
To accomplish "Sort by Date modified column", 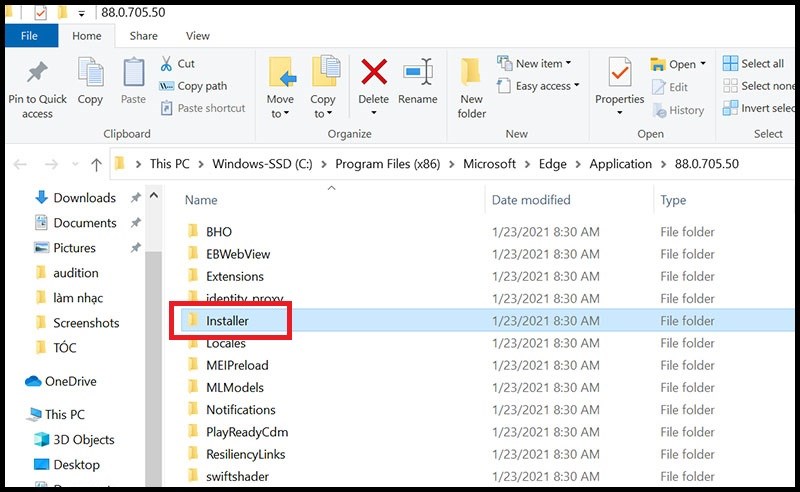I will click(x=531, y=200).
